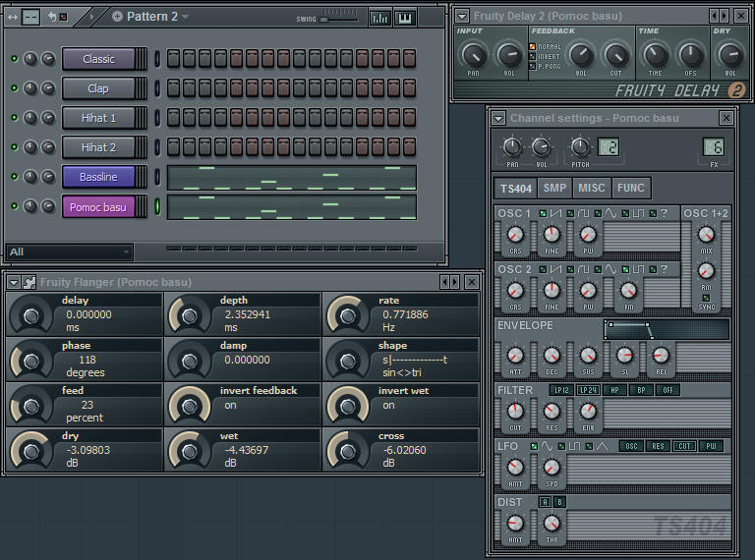Open the graph editor in step sequencer
Viewport: 755px width, 560px height.
(x=379, y=18)
